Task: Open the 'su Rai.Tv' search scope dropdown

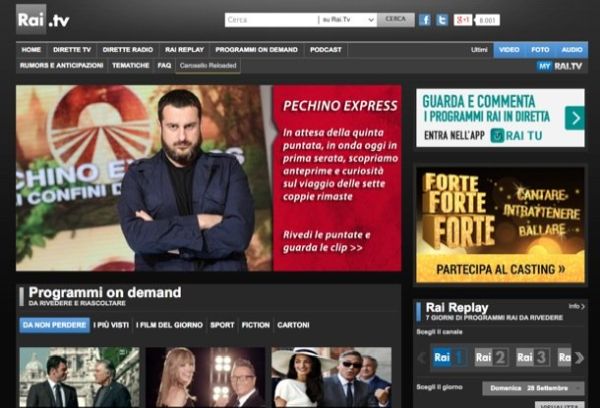Action: [x=347, y=20]
